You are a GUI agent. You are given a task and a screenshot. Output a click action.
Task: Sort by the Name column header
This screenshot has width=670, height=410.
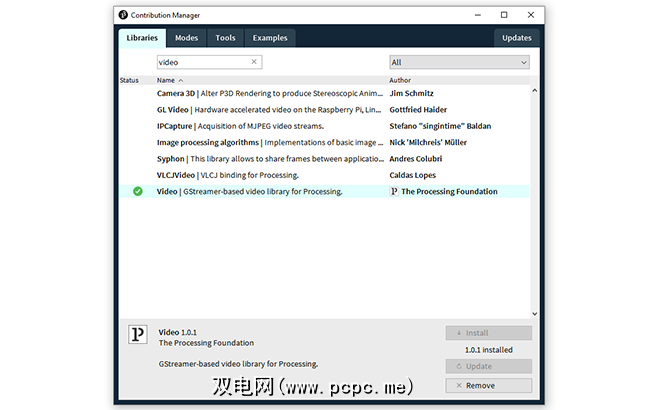tap(166, 80)
